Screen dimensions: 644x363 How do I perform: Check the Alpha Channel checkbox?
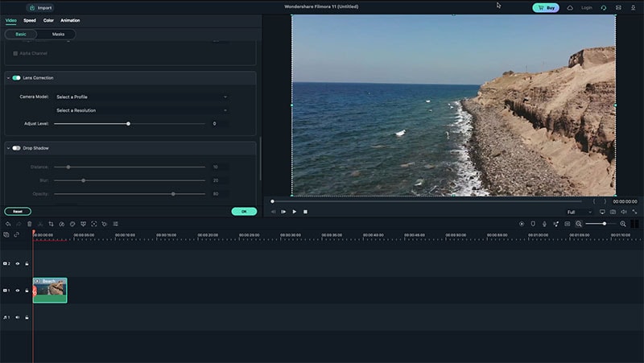tap(15, 53)
